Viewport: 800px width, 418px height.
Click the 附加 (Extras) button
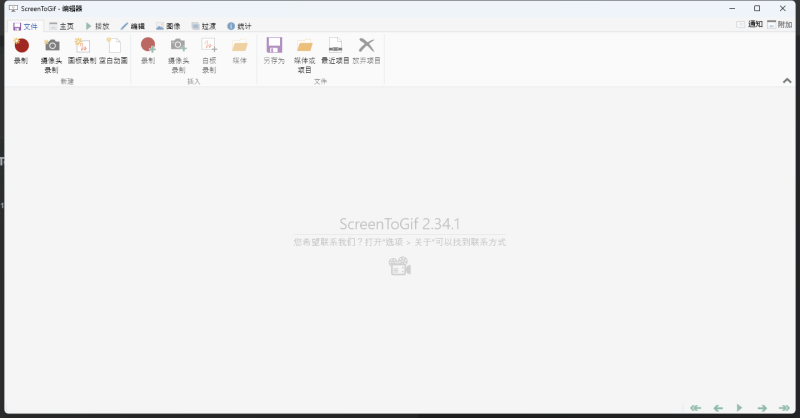pyautogui.click(x=779, y=24)
